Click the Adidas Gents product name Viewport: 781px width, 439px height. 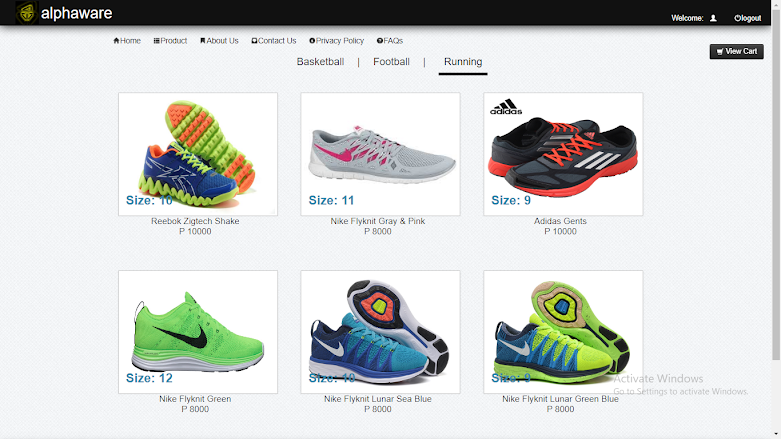[560, 221]
